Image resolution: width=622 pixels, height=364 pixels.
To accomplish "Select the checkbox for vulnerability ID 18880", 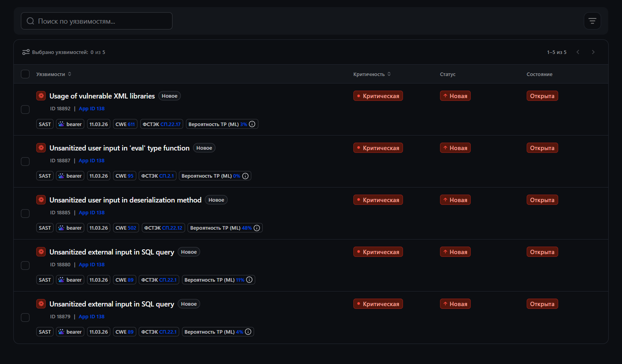I will [x=25, y=266].
